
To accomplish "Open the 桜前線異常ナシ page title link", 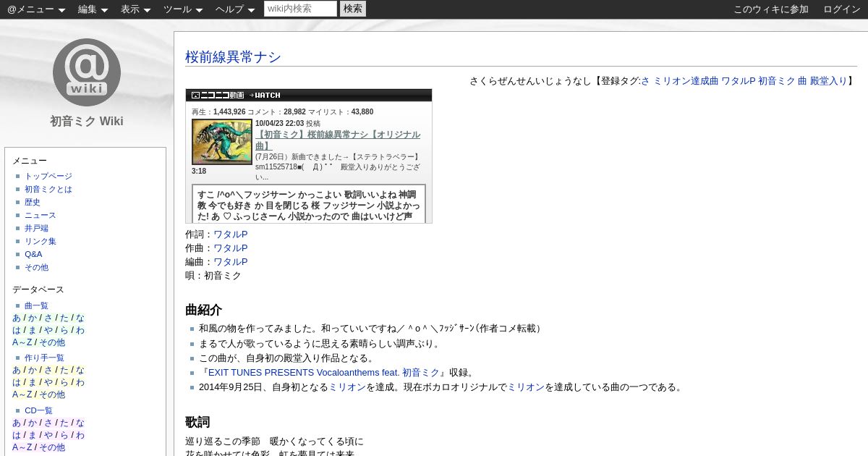I will pos(233,57).
